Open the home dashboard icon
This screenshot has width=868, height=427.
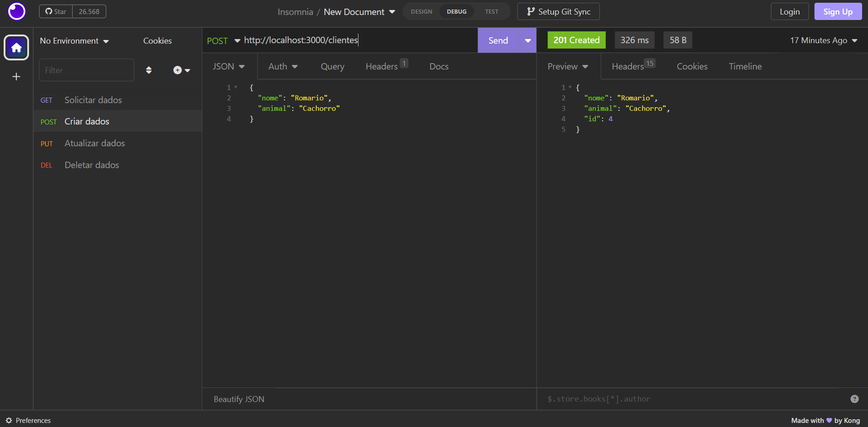pos(16,47)
